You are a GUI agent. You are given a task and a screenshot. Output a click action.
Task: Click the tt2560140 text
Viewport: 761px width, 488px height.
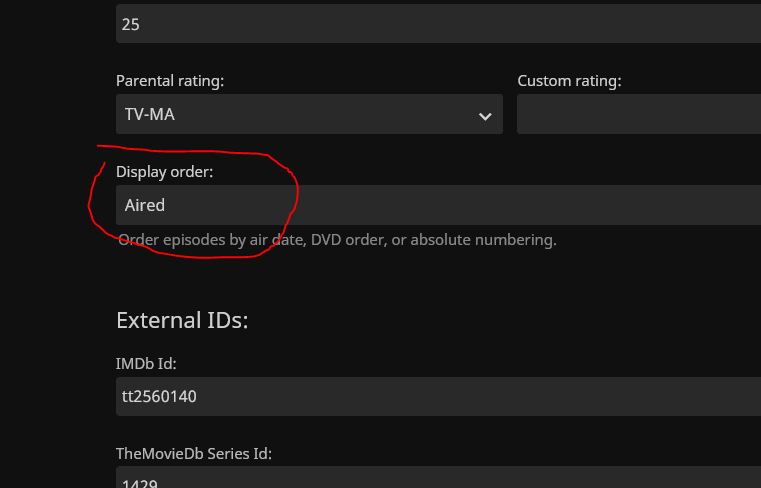point(161,396)
